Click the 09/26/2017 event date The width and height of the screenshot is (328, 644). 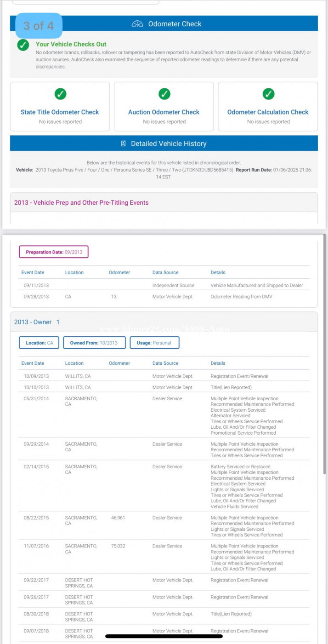pos(36,597)
